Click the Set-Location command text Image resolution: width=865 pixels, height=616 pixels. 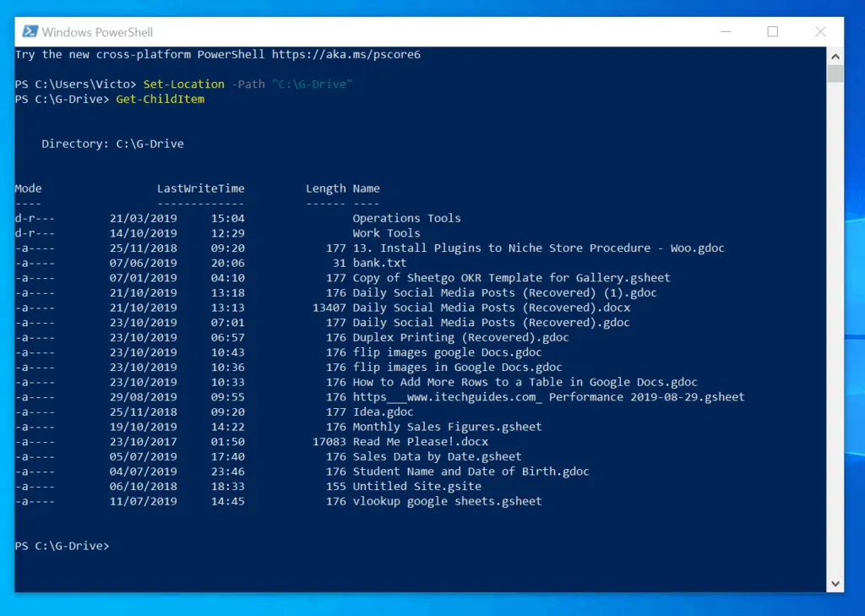click(x=183, y=84)
